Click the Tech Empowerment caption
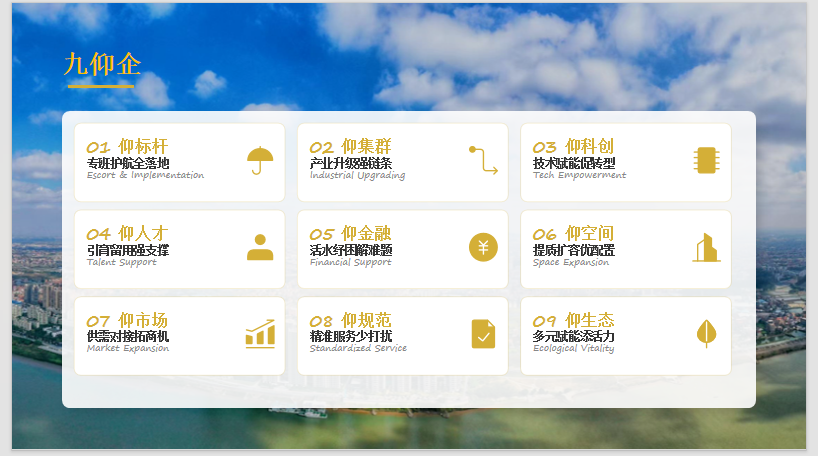The height and width of the screenshot is (456, 818). 579,175
